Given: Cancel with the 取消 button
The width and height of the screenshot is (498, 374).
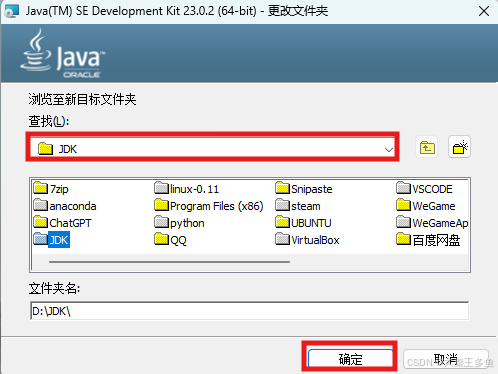Looking at the screenshot, I should [446, 359].
